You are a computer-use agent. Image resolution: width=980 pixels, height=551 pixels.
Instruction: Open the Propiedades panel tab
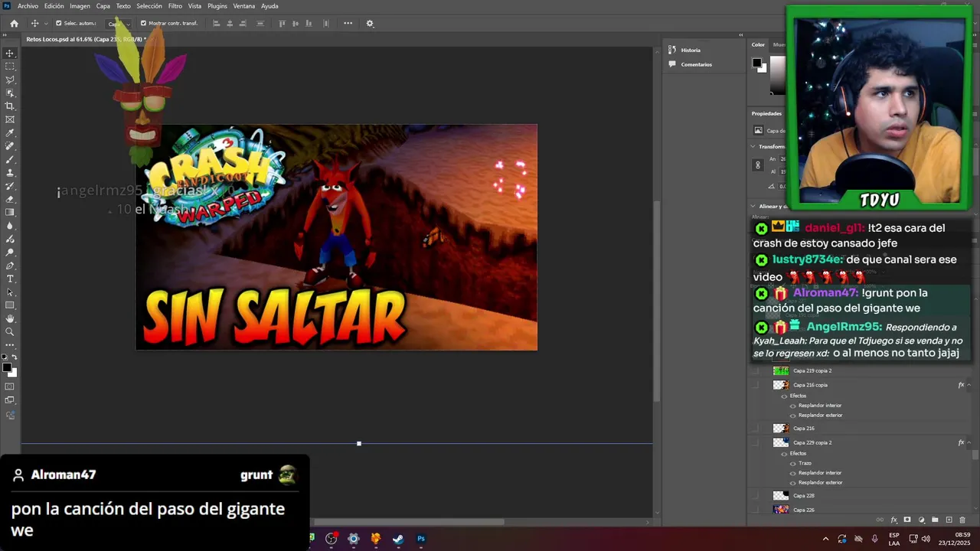(766, 114)
